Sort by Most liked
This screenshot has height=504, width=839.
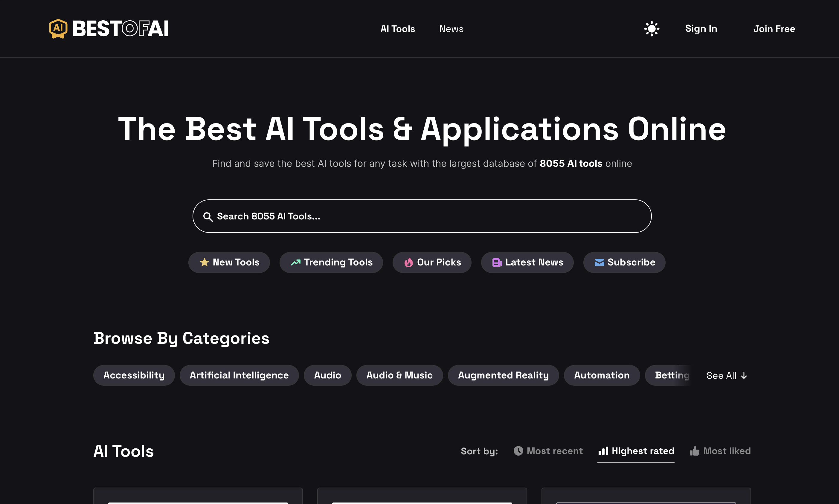720,451
